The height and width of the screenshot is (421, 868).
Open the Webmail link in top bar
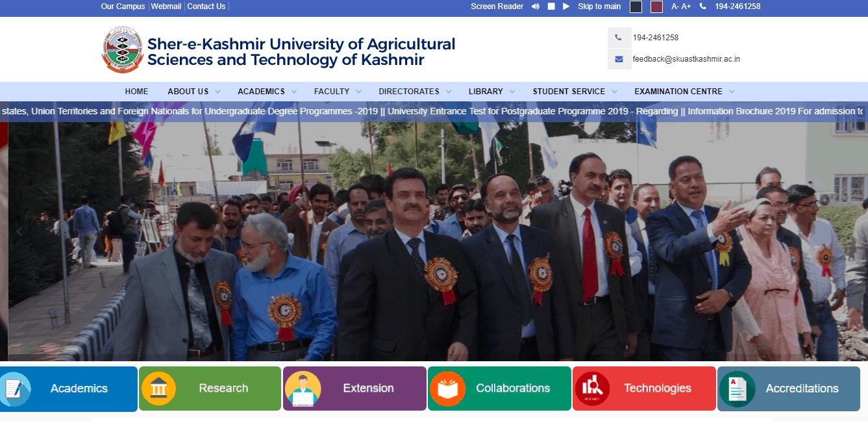click(x=166, y=6)
